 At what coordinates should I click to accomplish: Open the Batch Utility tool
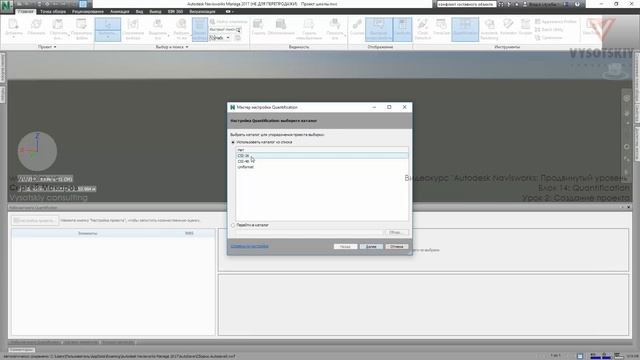549,29
